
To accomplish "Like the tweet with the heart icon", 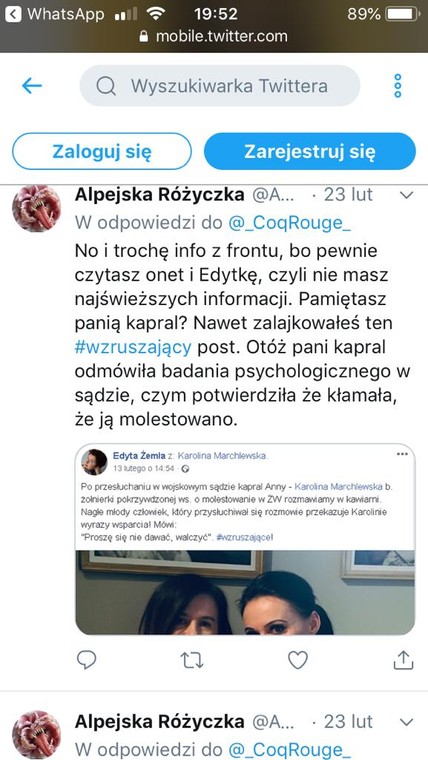I will [x=298, y=660].
